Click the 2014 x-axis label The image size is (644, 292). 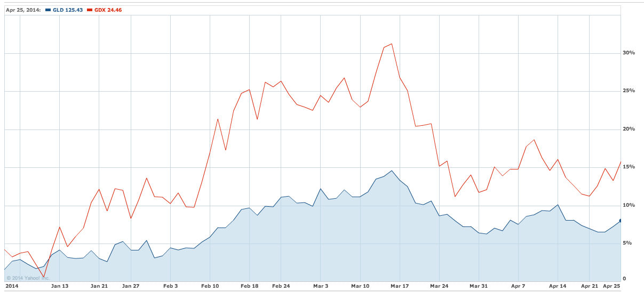coord(11,286)
